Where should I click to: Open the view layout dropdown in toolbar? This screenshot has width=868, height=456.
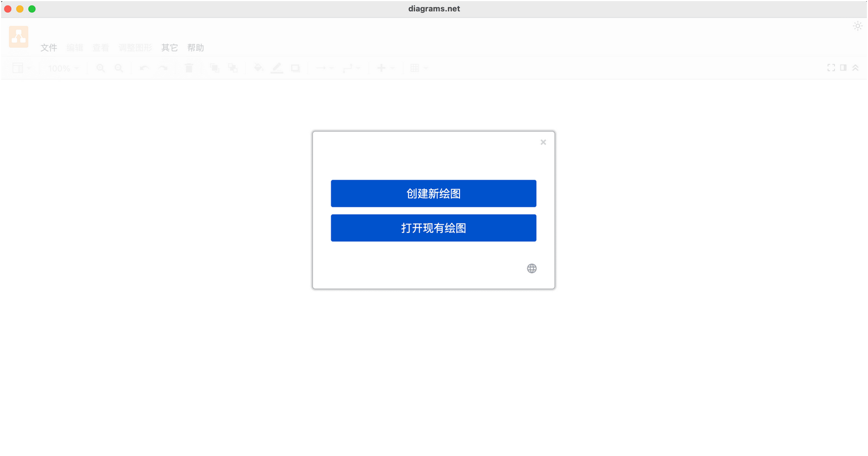(x=22, y=68)
